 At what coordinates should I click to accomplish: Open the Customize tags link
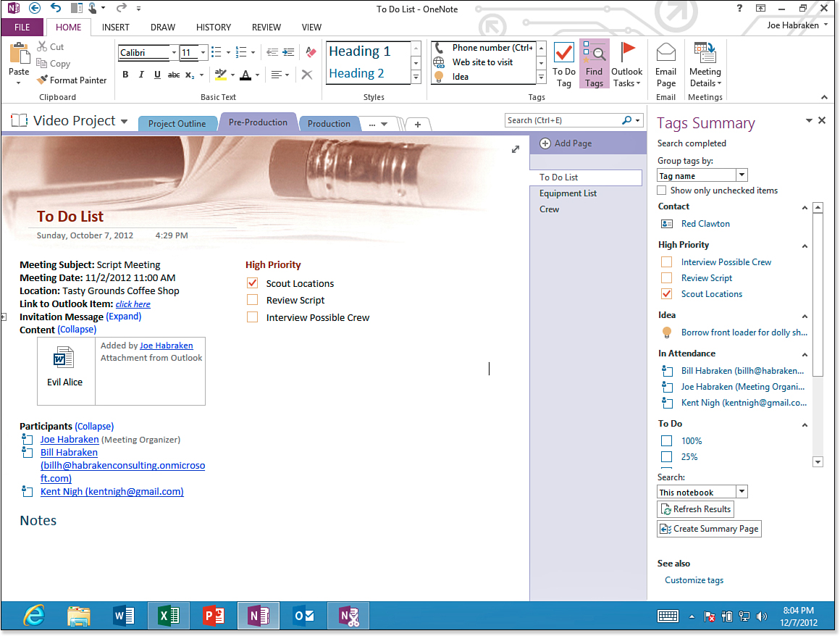[694, 580]
